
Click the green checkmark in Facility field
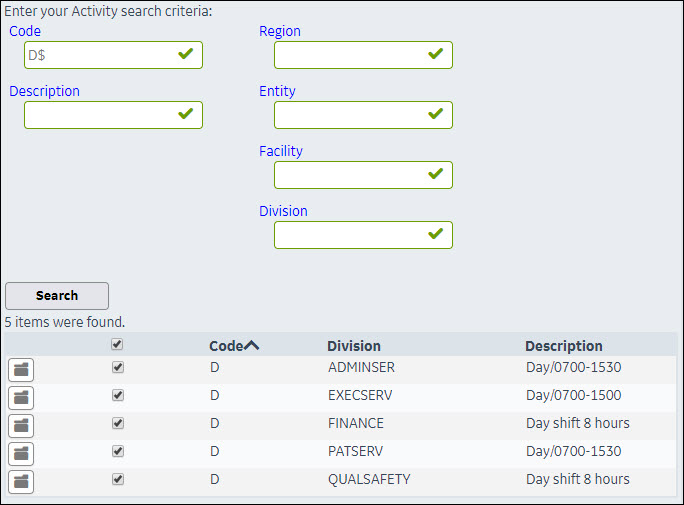(x=435, y=174)
